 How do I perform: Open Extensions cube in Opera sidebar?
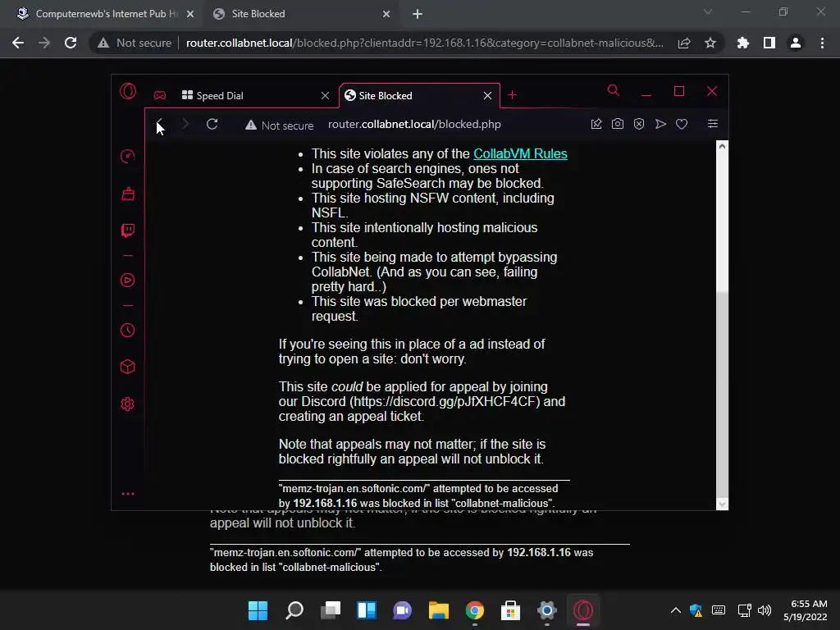coord(127,367)
